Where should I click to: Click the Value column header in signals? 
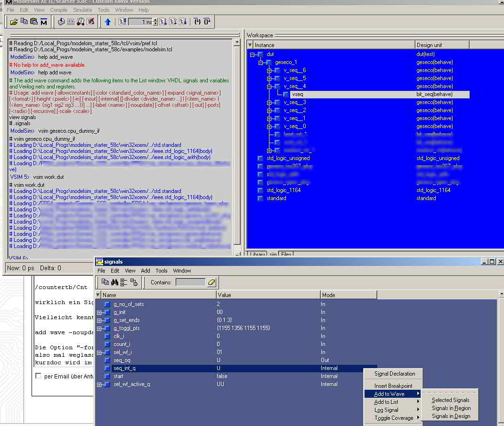click(x=268, y=295)
